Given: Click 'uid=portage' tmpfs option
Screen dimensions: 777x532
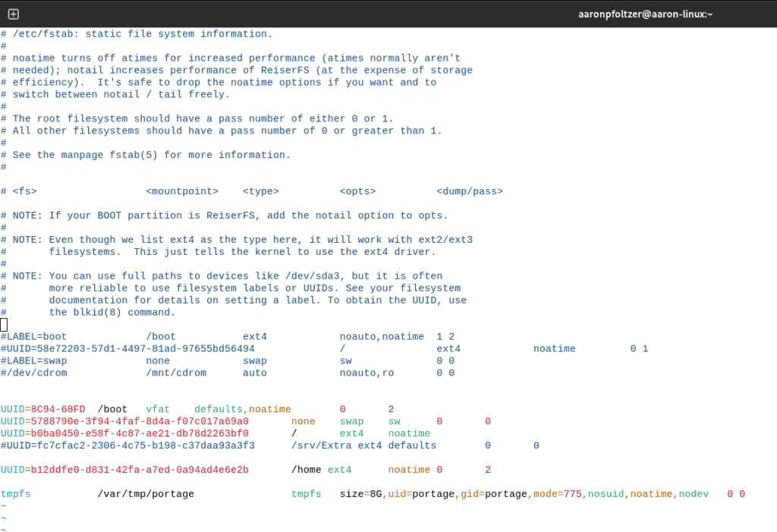Looking at the screenshot, I should (421, 494).
